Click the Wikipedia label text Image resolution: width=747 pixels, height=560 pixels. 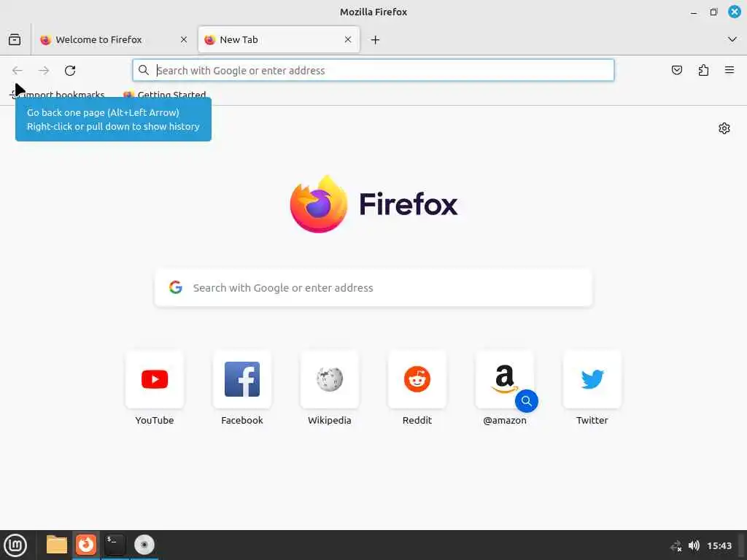(329, 420)
